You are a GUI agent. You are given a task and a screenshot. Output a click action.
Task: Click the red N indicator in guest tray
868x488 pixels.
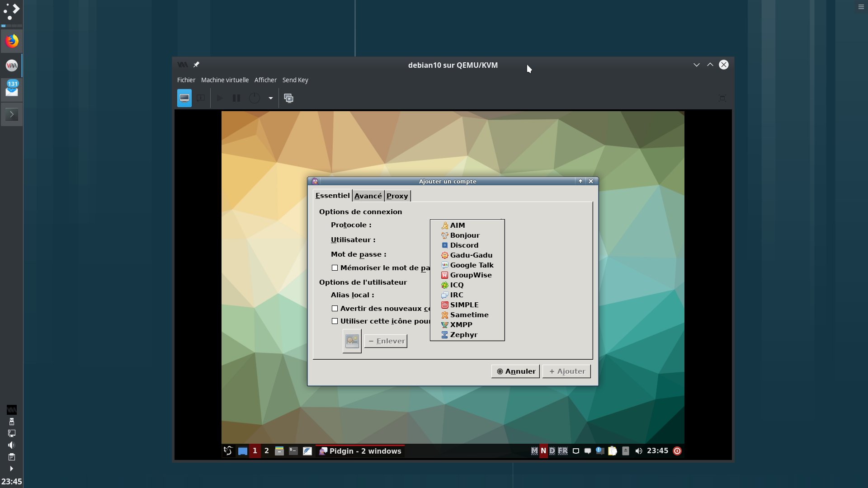point(543,451)
